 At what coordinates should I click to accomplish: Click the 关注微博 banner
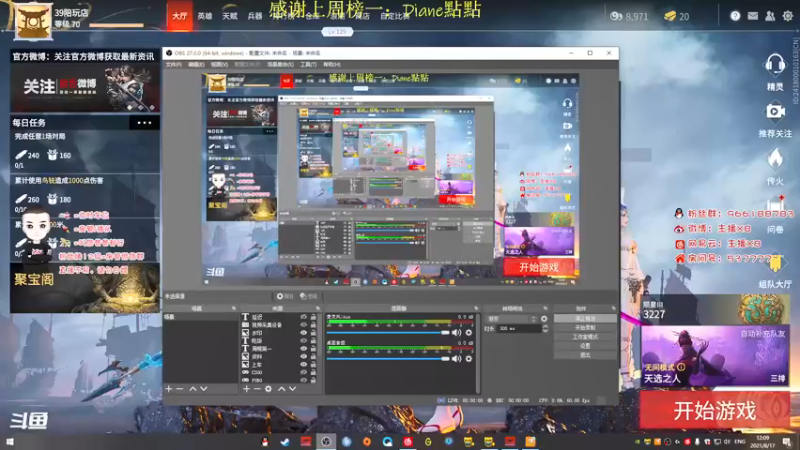coord(85,88)
